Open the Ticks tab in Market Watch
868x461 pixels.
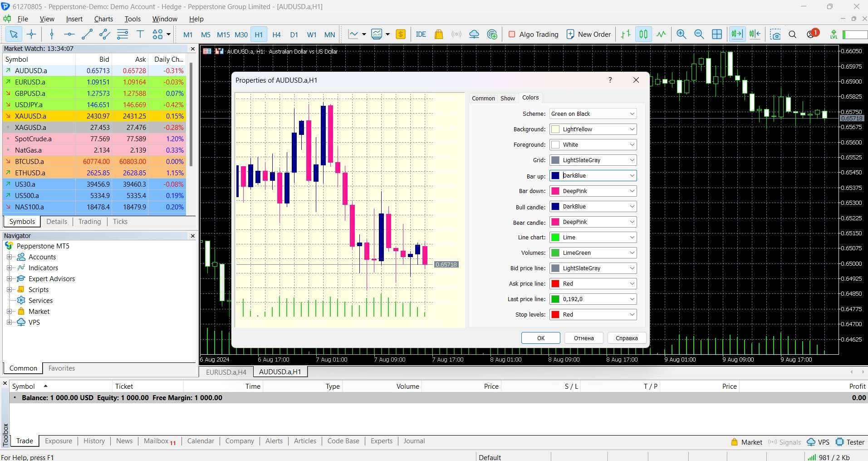click(x=120, y=222)
